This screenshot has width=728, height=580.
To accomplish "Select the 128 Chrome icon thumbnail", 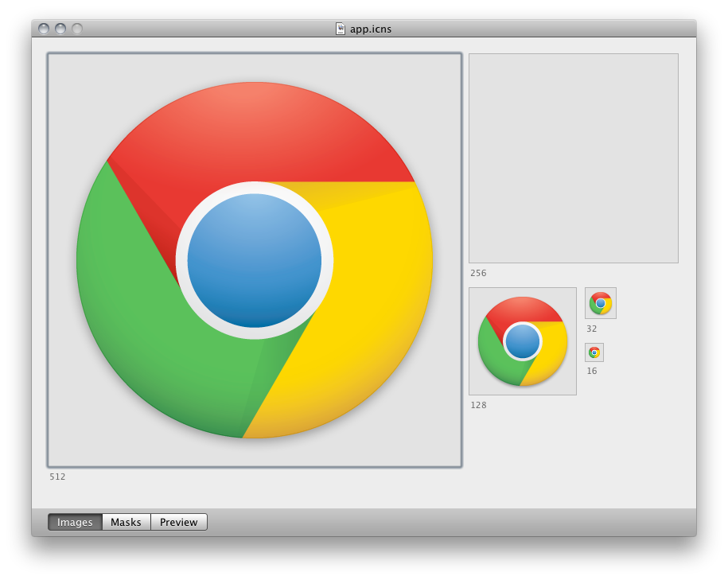I will (523, 341).
